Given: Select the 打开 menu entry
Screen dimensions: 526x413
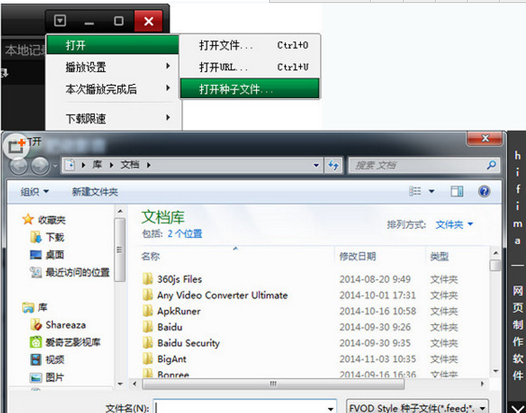Looking at the screenshot, I should tap(112, 45).
